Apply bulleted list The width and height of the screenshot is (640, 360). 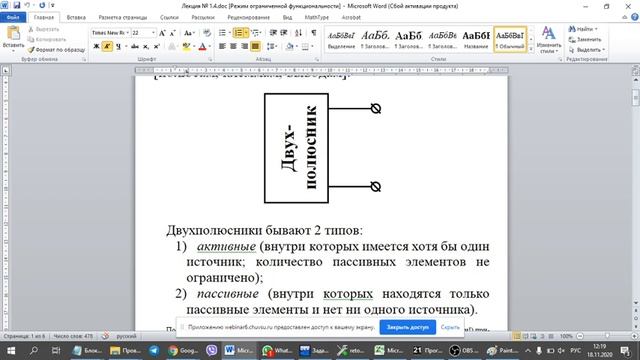click(x=223, y=33)
